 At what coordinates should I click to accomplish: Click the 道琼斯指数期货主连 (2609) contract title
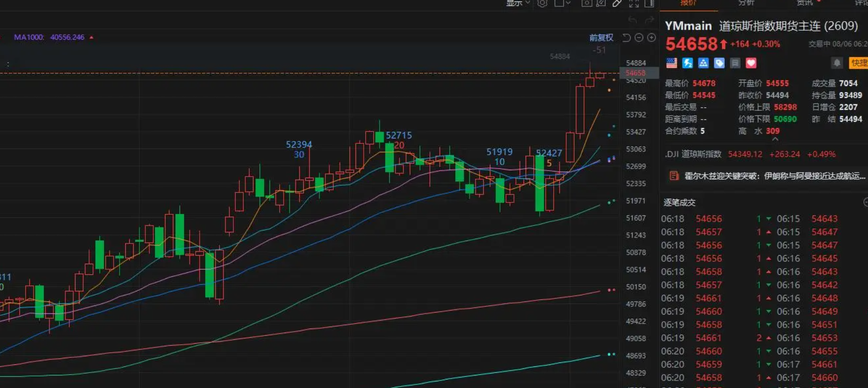(x=789, y=26)
